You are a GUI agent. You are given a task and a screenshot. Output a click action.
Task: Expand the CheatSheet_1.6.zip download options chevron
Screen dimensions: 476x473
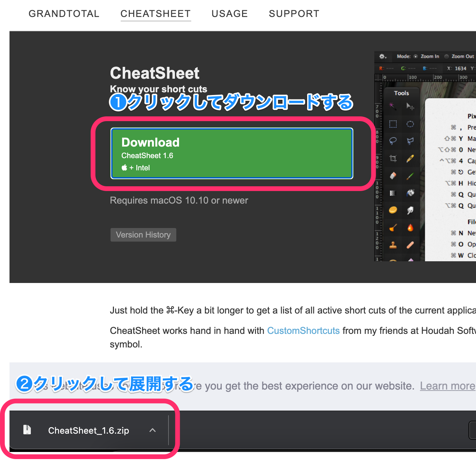[x=153, y=430]
